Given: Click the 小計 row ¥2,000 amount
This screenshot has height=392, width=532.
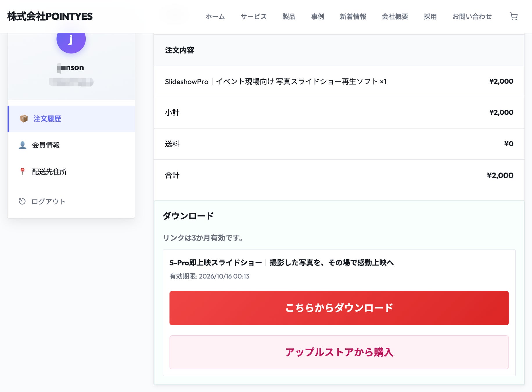Looking at the screenshot, I should click(501, 112).
